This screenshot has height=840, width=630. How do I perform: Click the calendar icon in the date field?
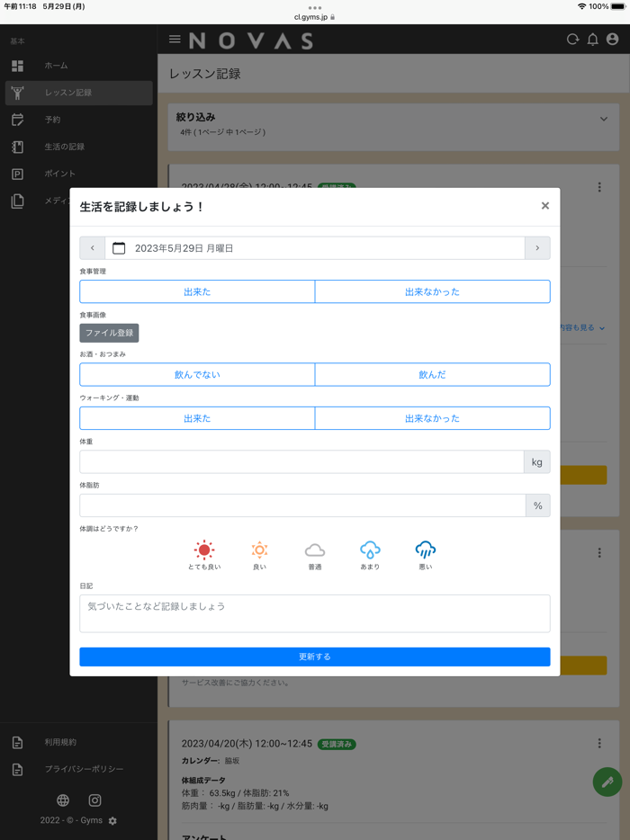coord(119,248)
